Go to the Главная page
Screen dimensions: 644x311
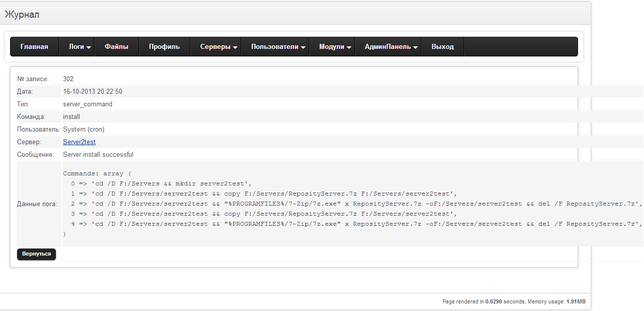pos(34,47)
